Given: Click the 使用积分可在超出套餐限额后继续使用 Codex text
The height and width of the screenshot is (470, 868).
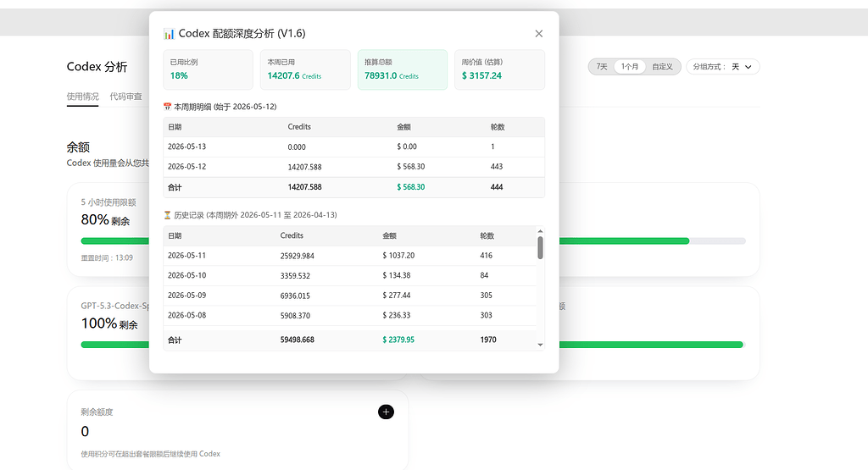Looking at the screenshot, I should click(151, 454).
